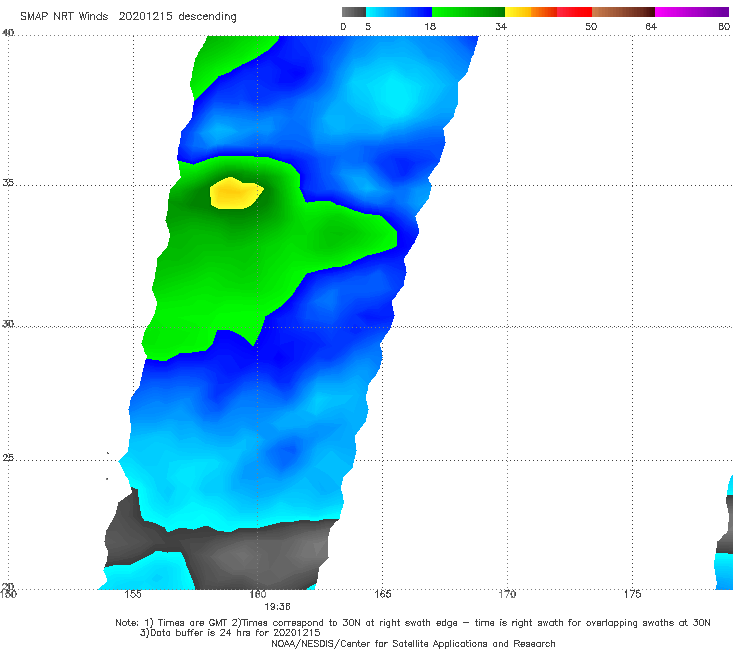Click the cyan-to-blue segment of the color bar

(399, 12)
